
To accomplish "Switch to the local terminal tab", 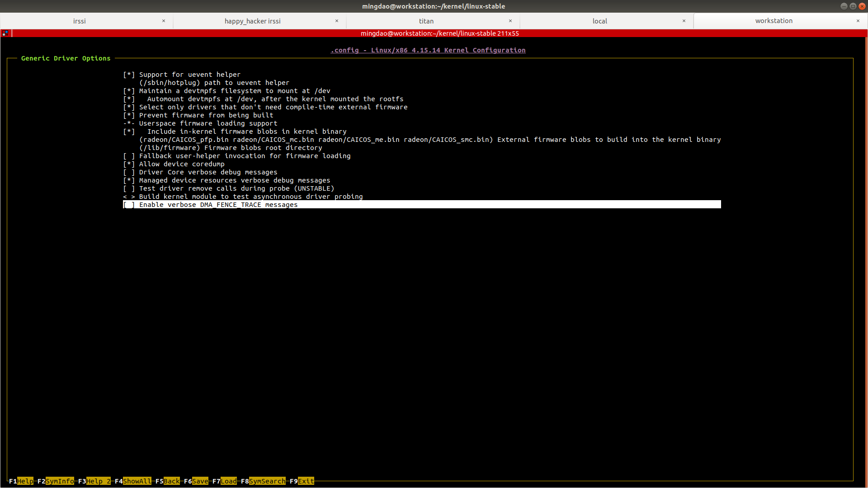I will pos(600,21).
